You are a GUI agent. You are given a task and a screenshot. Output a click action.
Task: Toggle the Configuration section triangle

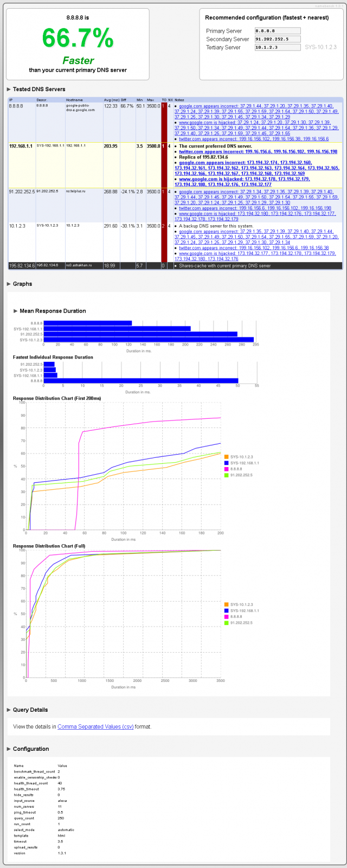tap(9, 749)
